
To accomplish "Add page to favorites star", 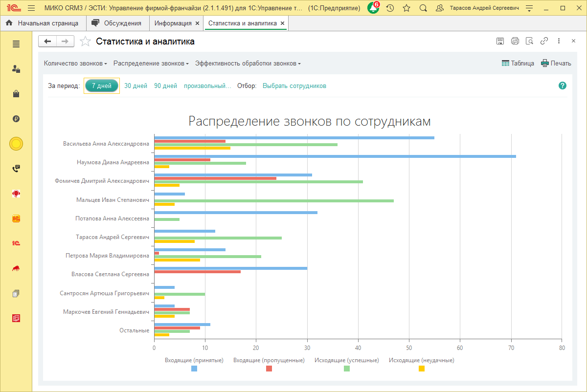I will tap(85, 42).
